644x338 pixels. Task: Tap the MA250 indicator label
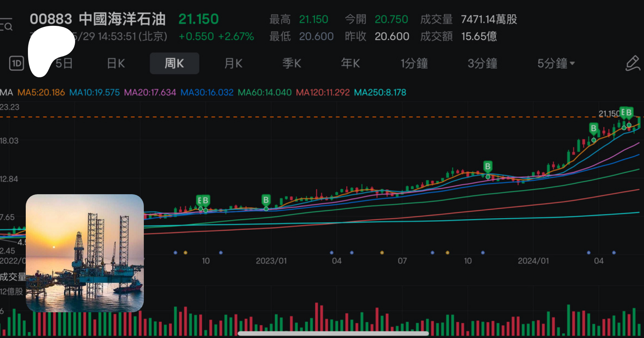[380, 93]
